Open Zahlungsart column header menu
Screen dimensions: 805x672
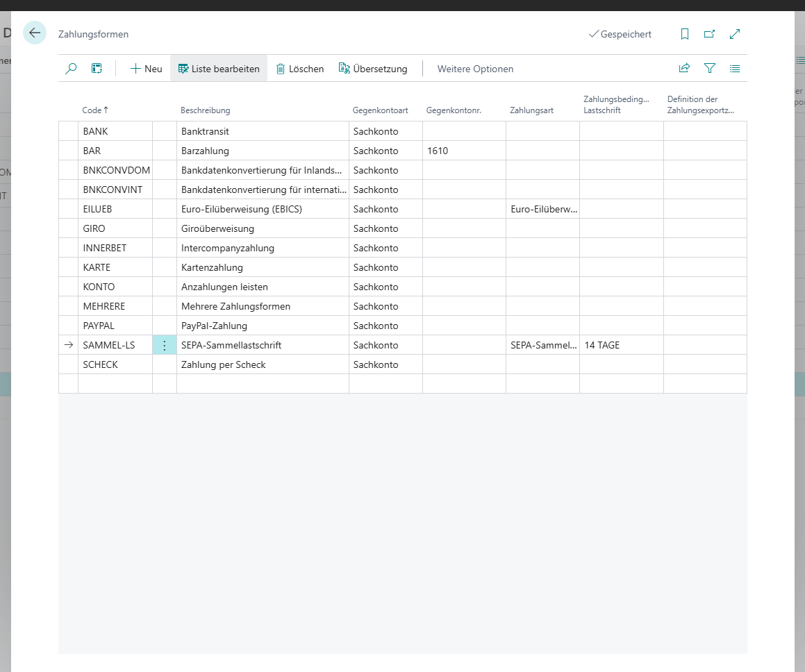click(x=531, y=110)
